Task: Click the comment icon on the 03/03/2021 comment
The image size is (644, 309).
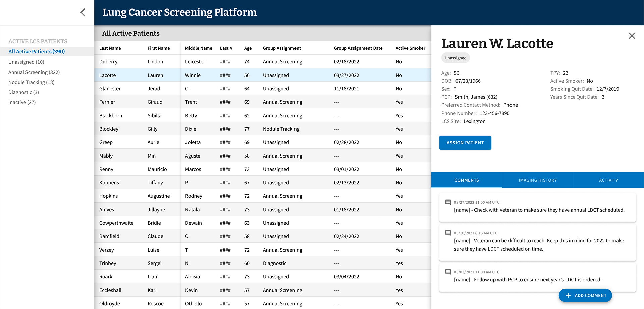Action: (448, 272)
